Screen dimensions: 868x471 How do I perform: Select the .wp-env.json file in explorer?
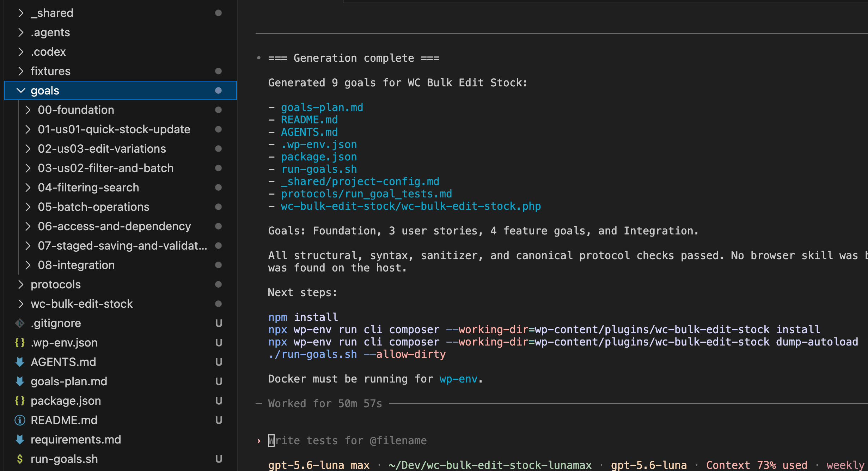click(120, 343)
